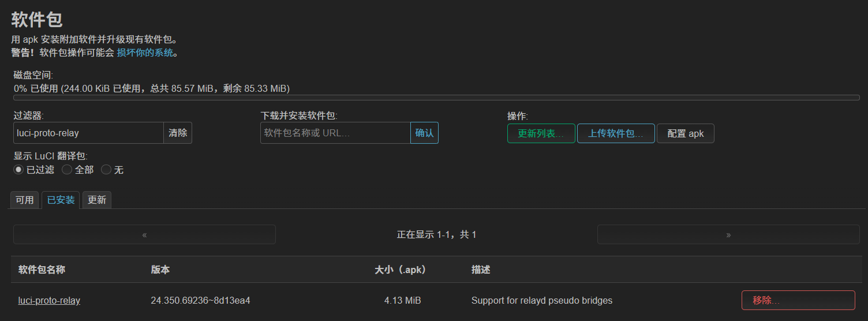This screenshot has width=868, height=321.
Task: Click the 更新列表 button
Action: [541, 133]
